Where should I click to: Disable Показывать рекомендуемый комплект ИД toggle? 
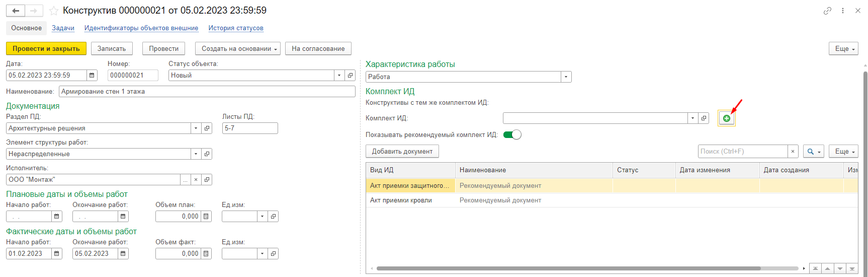(x=512, y=134)
